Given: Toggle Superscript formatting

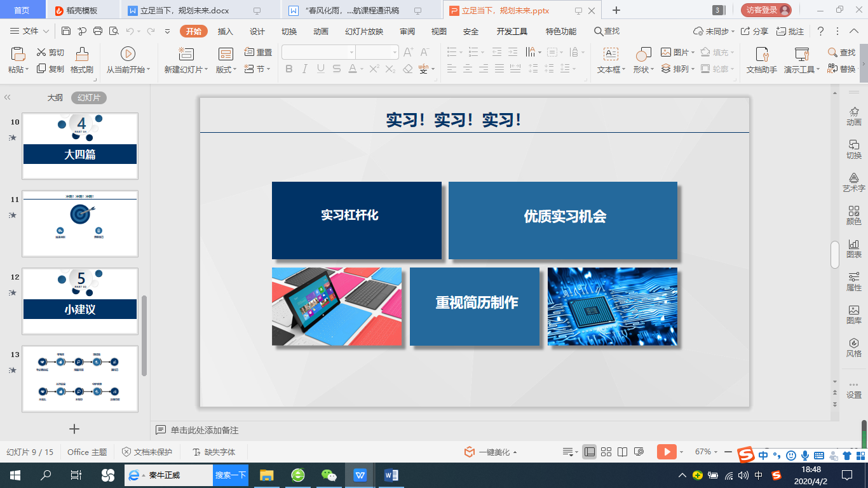Looking at the screenshot, I should pyautogui.click(x=374, y=69).
